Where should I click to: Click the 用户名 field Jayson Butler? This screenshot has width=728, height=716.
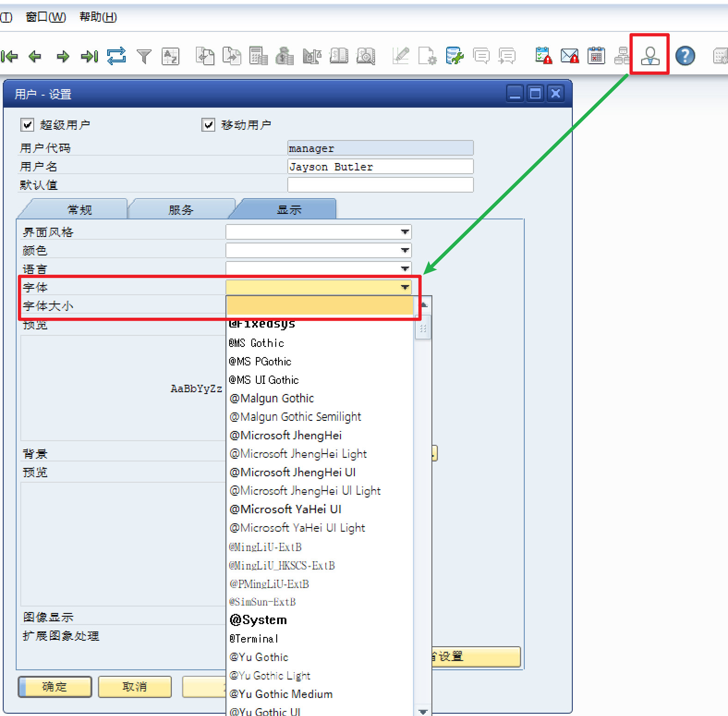[x=380, y=167]
